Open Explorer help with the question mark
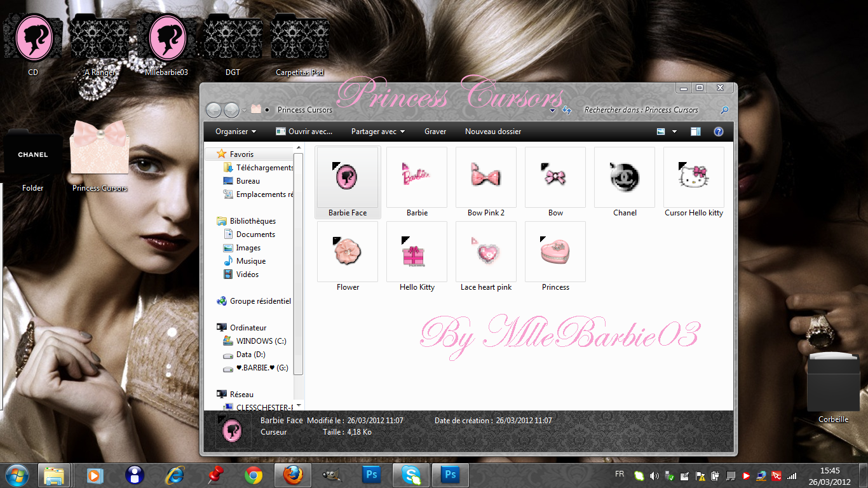This screenshot has width=868, height=488. pos(719,132)
